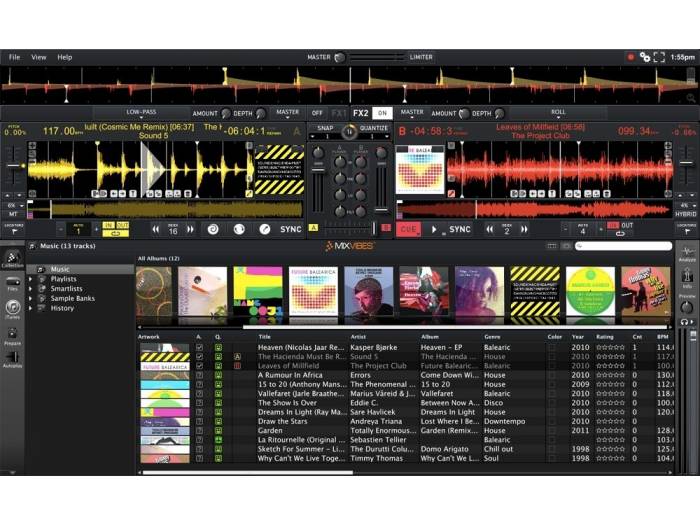The width and height of the screenshot is (700, 525).
Task: Open deck A pitch range 6% dropdown
Action: coord(15,206)
